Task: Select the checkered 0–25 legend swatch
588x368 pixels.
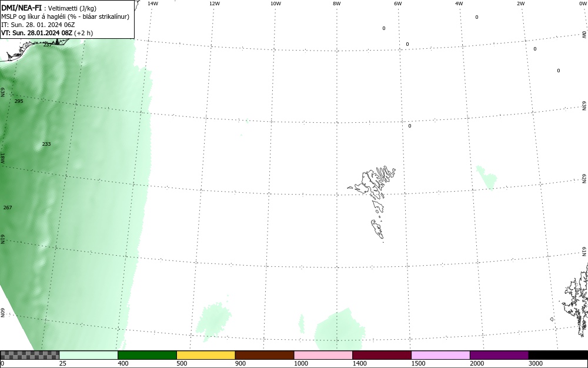Action: click(29, 355)
